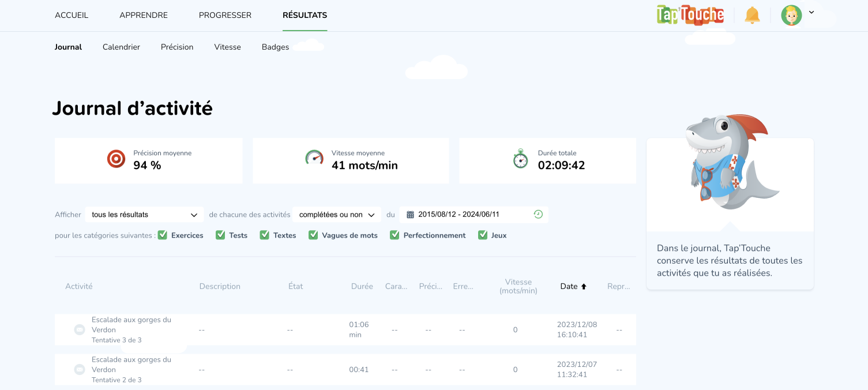Click the calendar icon in date field
Viewport: 868px width, 390px height.
pos(410,215)
